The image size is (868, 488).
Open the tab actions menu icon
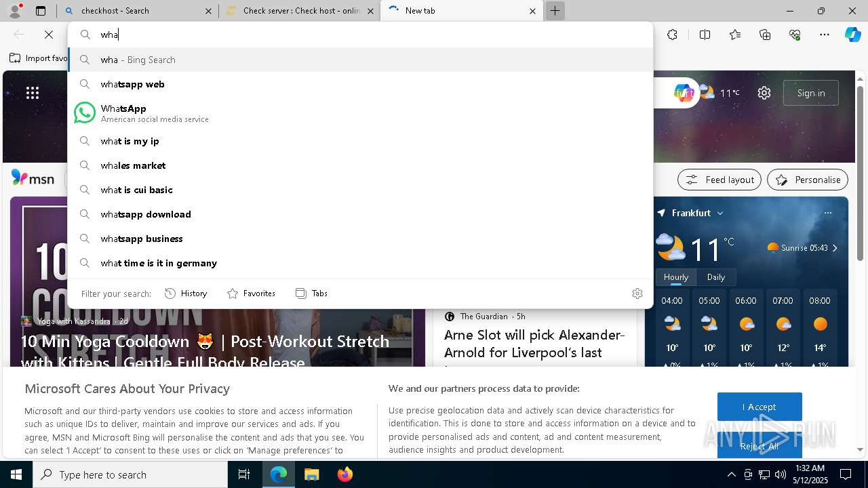coord(41,11)
